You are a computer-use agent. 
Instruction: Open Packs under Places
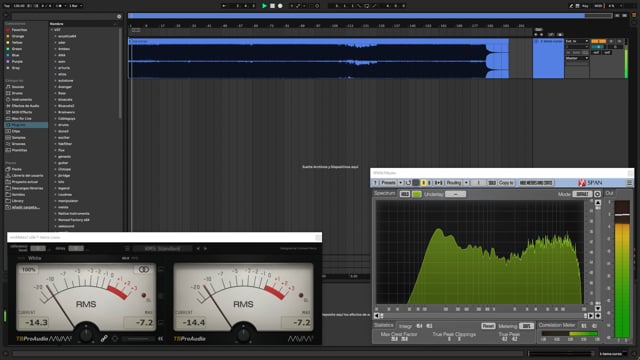16,169
